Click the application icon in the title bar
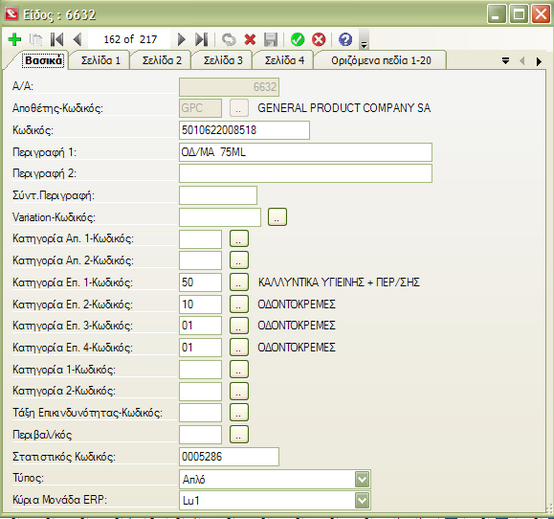The image size is (554, 519). [x=11, y=14]
